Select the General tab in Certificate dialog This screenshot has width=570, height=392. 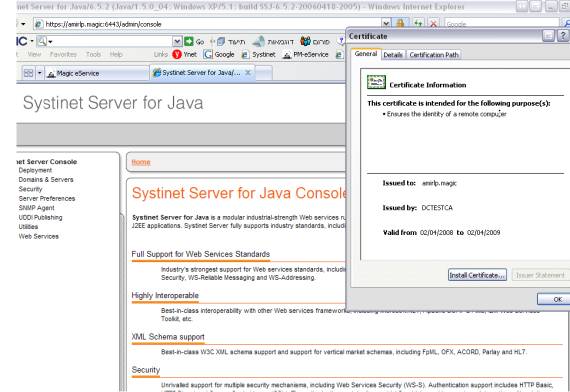coord(366,54)
